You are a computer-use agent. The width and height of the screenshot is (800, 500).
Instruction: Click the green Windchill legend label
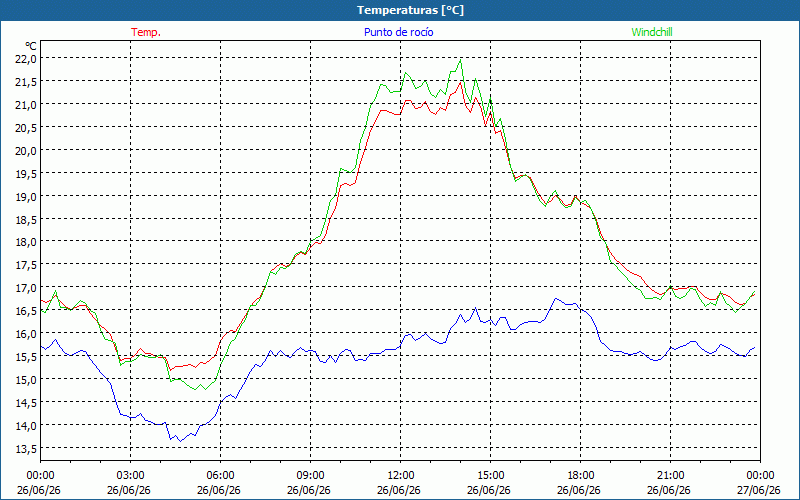click(652, 32)
